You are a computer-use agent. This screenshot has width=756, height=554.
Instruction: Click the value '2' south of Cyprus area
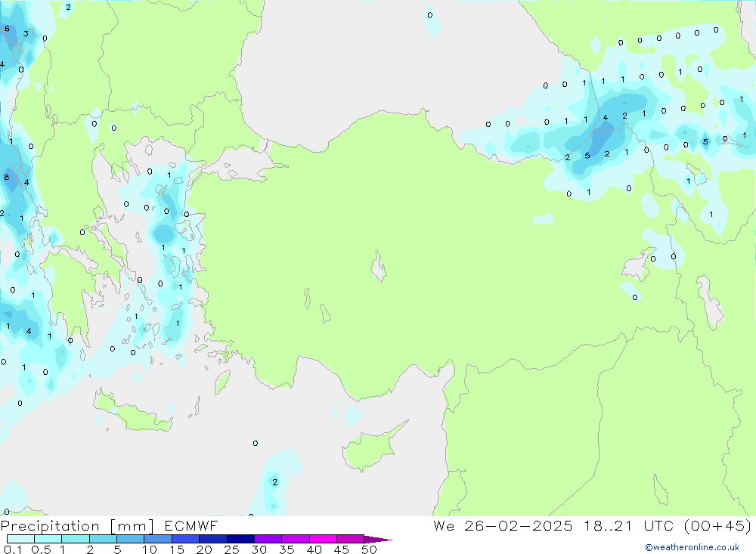click(275, 482)
